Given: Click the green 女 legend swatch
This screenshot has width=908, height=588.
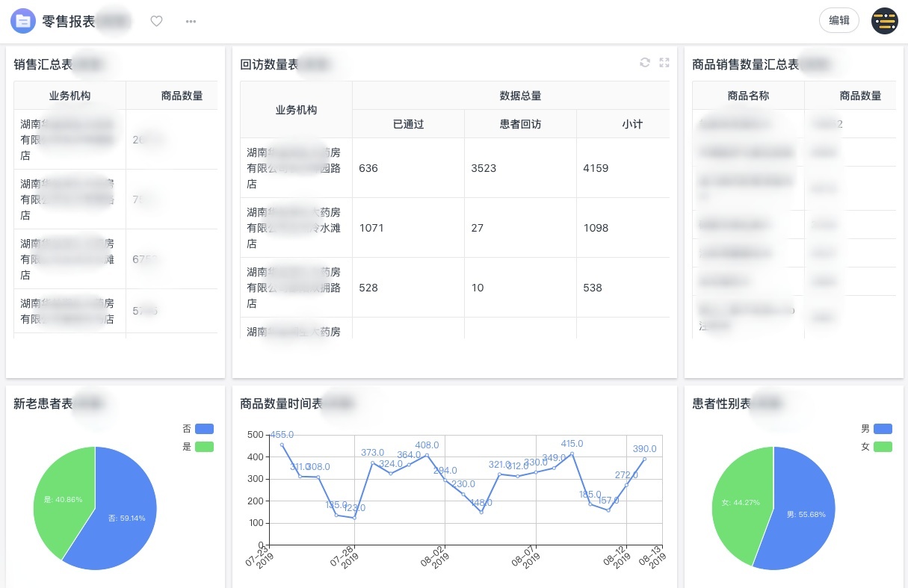Looking at the screenshot, I should pos(883,447).
